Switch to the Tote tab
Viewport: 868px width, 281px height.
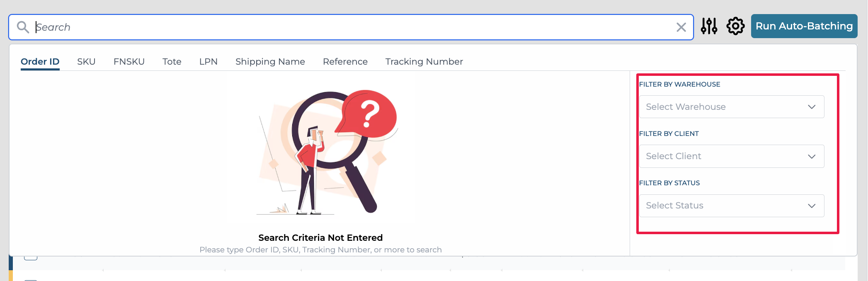[172, 62]
